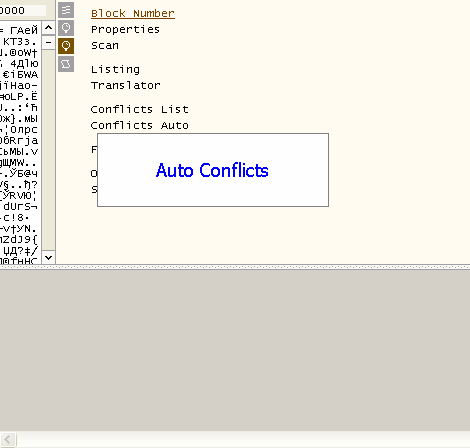
Task: Click the highlighted brown light bulb icon
Action: (66, 46)
